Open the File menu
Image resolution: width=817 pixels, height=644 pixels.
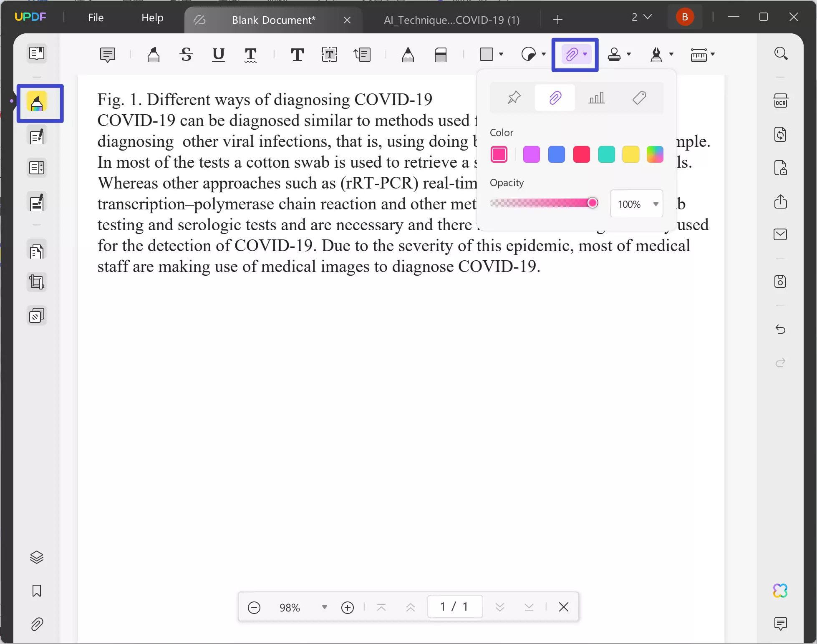pyautogui.click(x=95, y=18)
